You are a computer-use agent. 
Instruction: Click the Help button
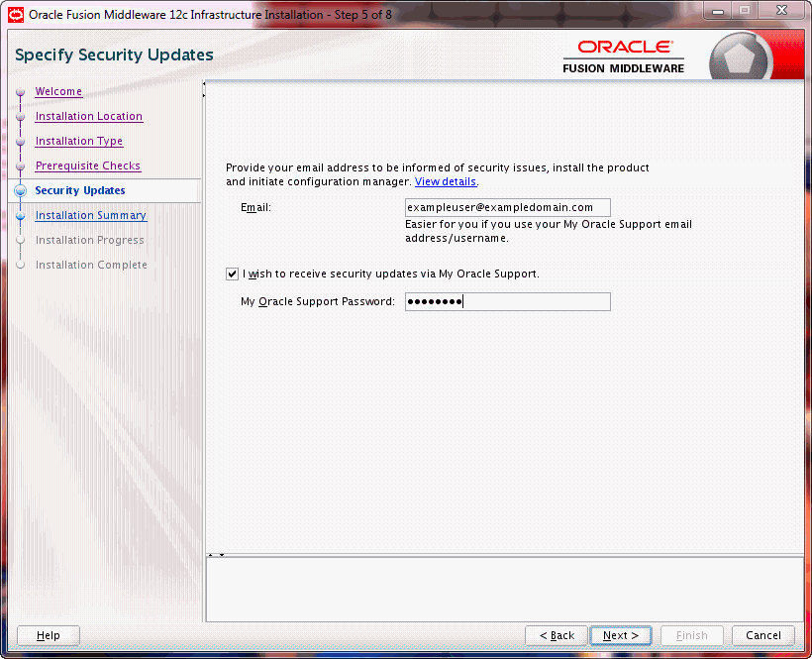coord(49,635)
